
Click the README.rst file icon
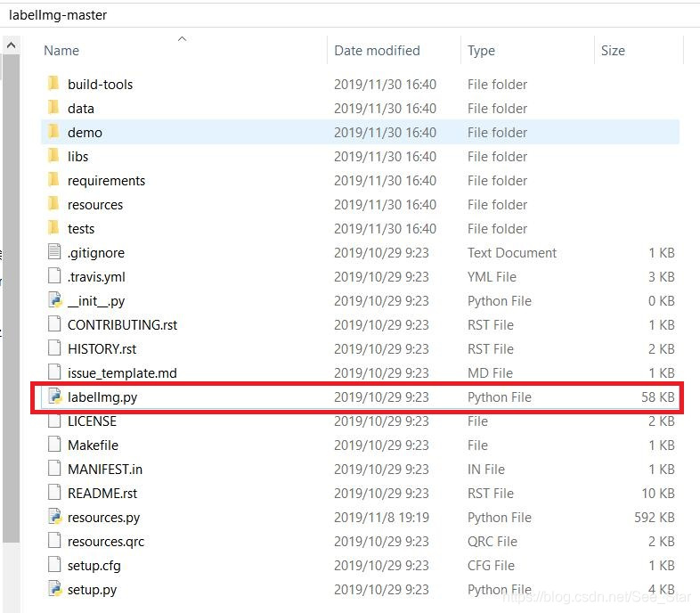54,493
